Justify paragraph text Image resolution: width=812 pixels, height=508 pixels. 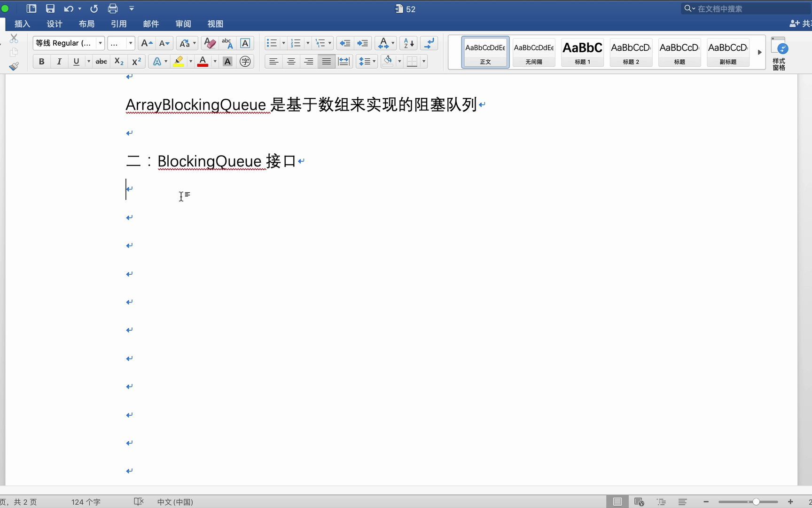tap(326, 62)
